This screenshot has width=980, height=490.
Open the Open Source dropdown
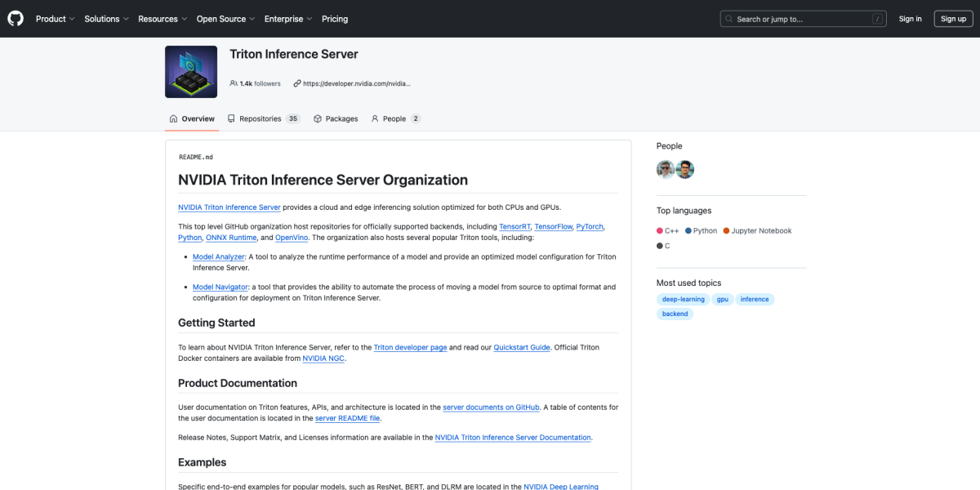point(225,19)
